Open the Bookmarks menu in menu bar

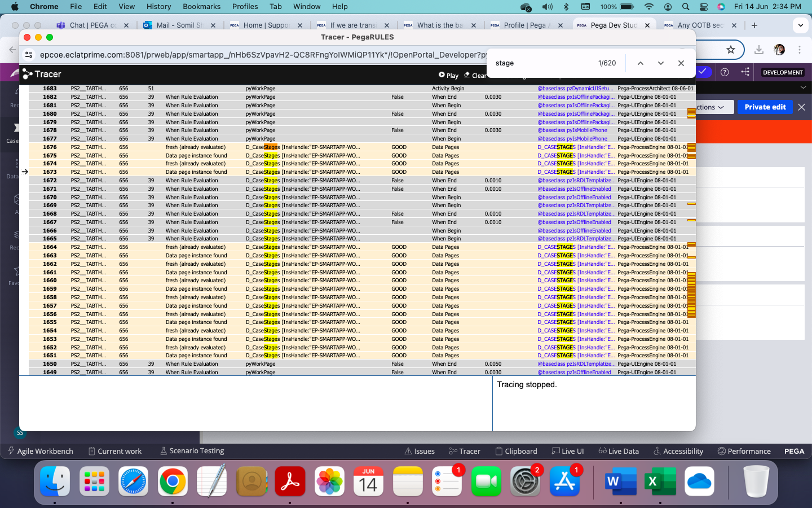(201, 6)
